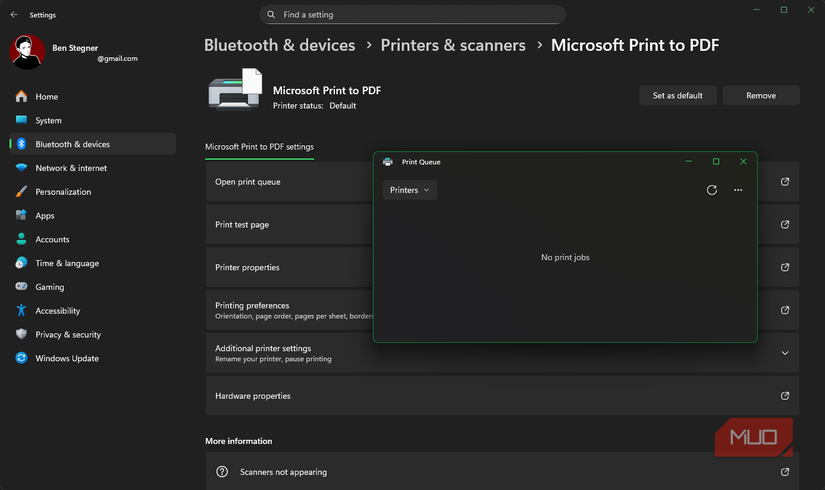Viewport: 825px width, 490px height.
Task: Click the Personalization paintbrush icon
Action: pos(21,192)
